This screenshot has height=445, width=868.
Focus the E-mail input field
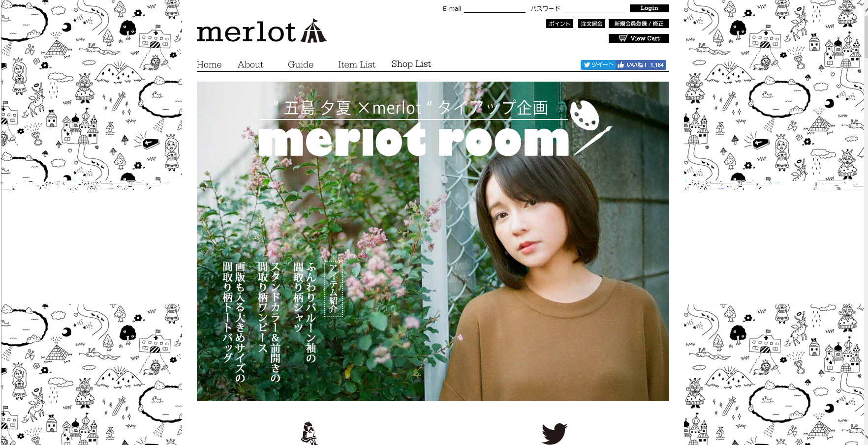coord(495,8)
